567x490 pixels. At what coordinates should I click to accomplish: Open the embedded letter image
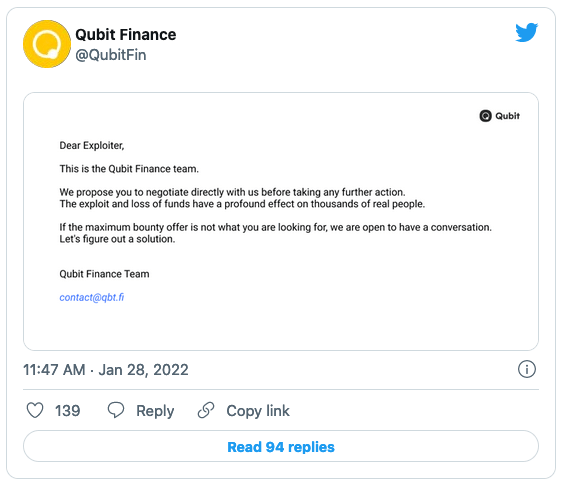(x=281, y=221)
